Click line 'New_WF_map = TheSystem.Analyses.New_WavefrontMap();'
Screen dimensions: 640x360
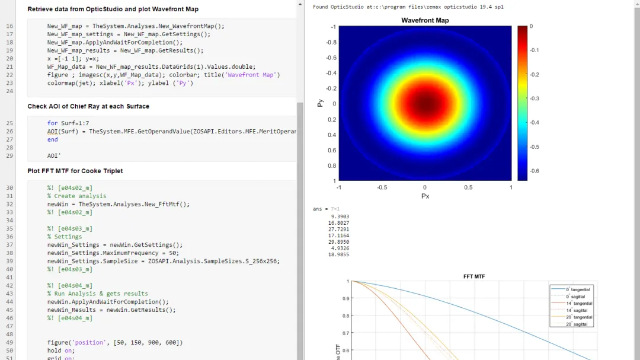pyautogui.click(x=136, y=26)
